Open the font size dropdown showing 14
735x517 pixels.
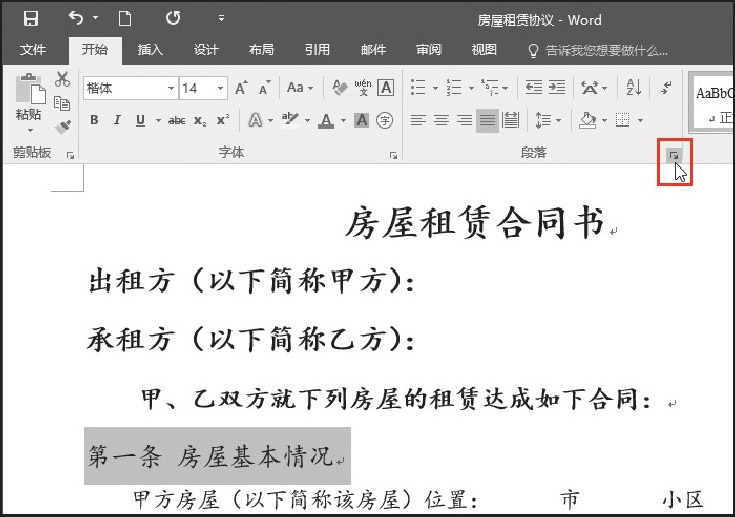point(203,88)
